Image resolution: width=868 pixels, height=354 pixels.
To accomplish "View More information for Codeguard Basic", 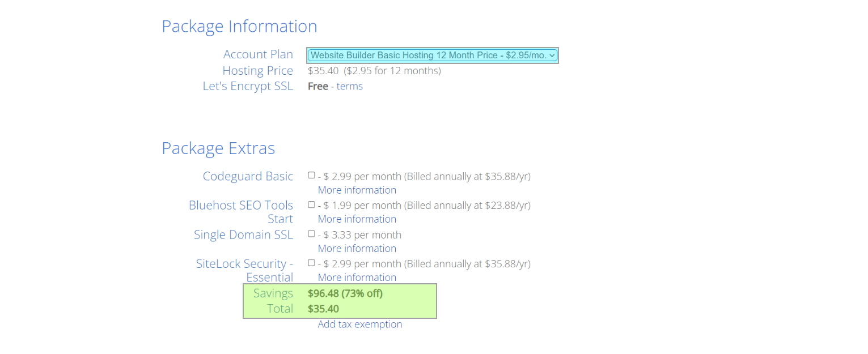I will 357,190.
